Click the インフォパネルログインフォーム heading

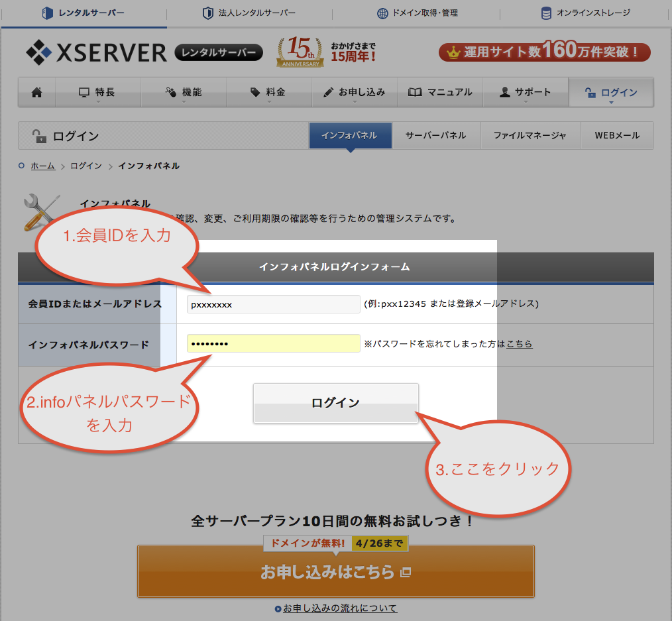coord(334,267)
